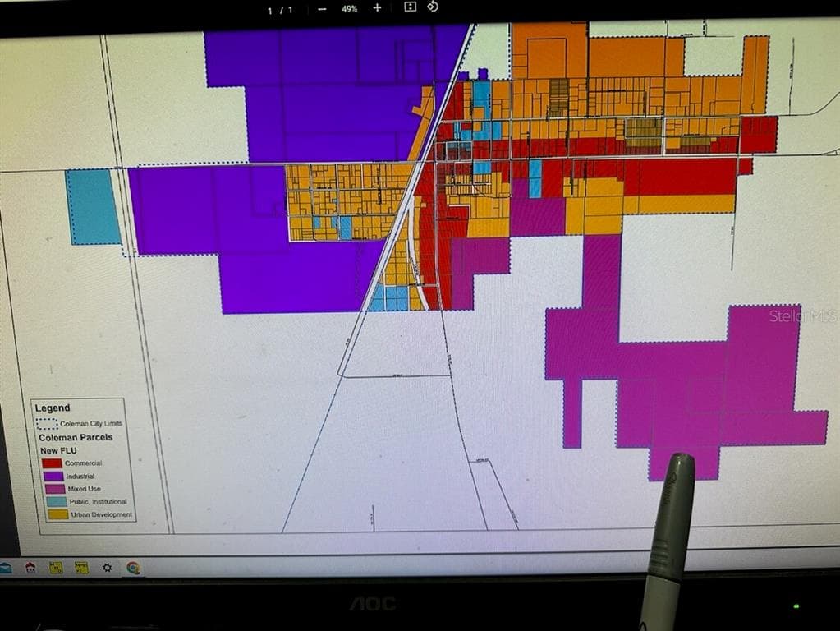Open the second yellow taskbar app icon

tap(81, 568)
